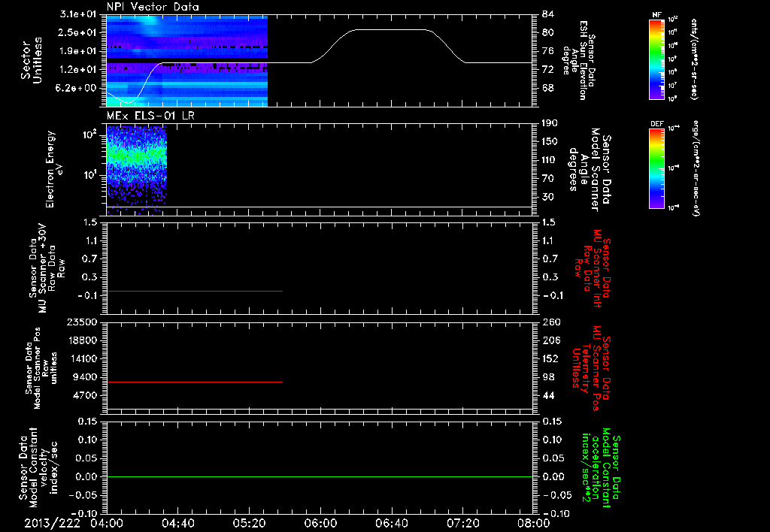
Task: Click the '98' telemetry axis tick
Action: coord(548,377)
